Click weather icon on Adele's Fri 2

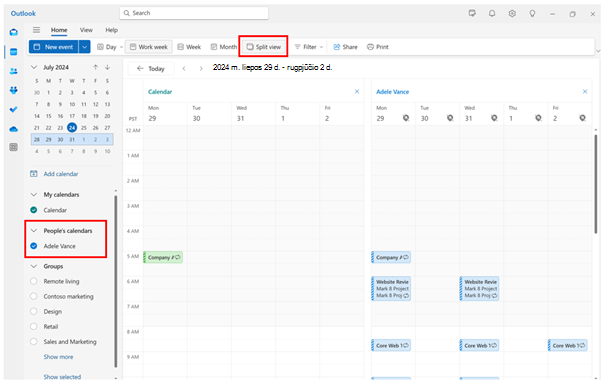pyautogui.click(x=582, y=118)
